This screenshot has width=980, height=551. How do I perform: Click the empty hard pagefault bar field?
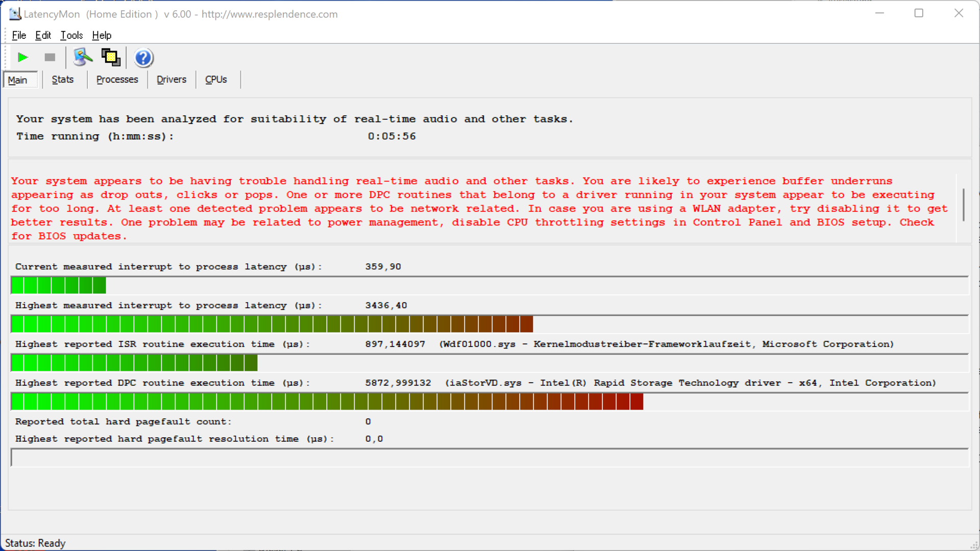[489, 458]
